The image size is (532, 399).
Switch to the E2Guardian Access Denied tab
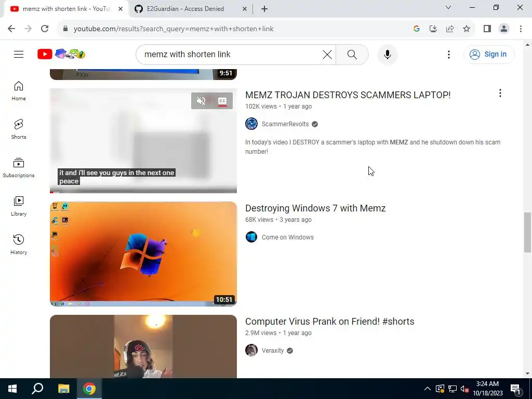(x=185, y=9)
